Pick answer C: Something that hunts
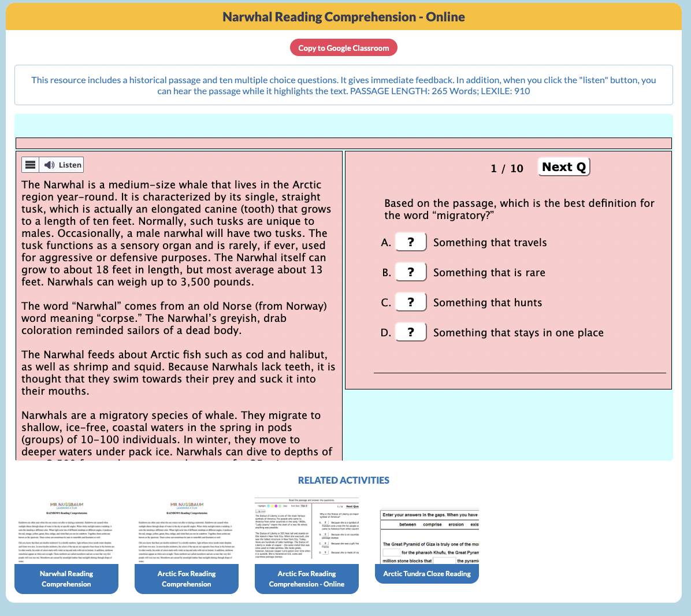The width and height of the screenshot is (691, 616). [x=411, y=302]
